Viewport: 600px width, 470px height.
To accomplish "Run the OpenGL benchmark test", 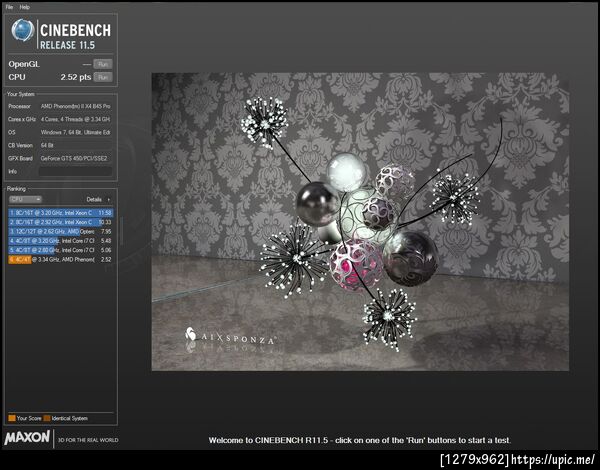I will tap(103, 64).
